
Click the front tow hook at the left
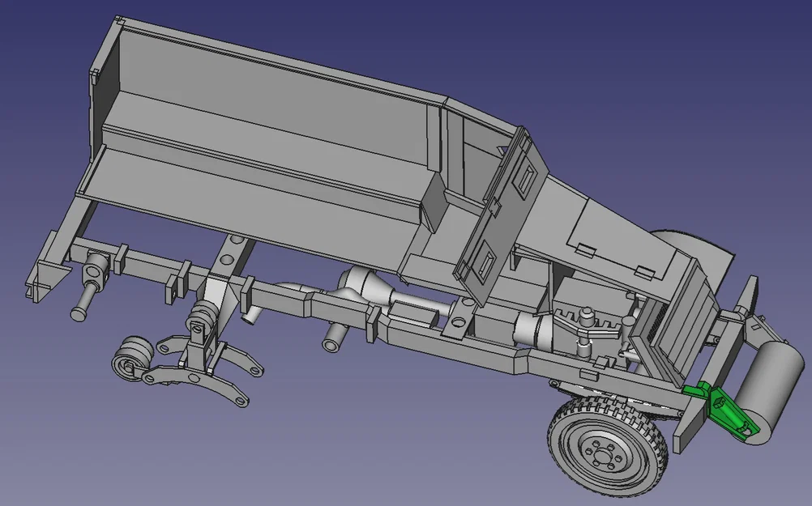(x=45, y=267)
